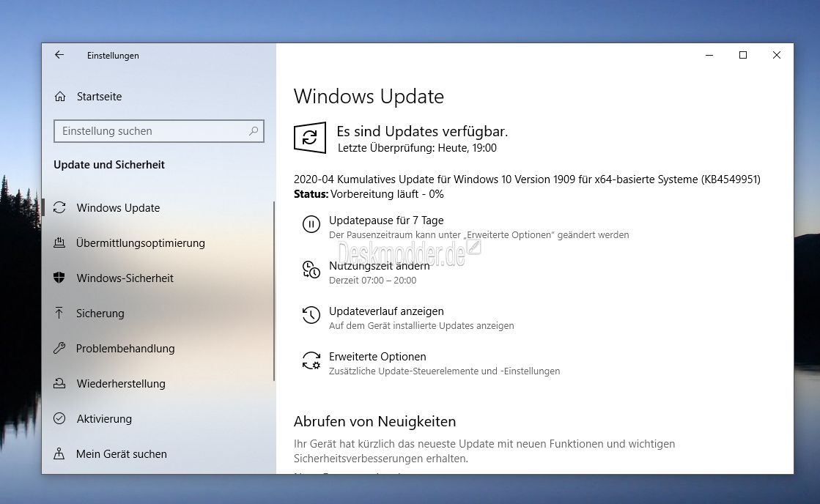Click the 'Letzte Überprüfung: Heute, 19:00' text

pos(417,148)
